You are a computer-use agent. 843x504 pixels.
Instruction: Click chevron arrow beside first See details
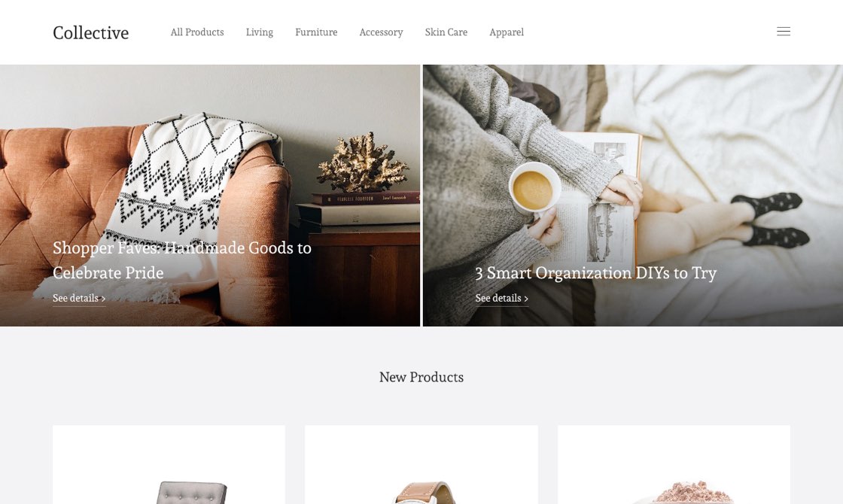pos(103,299)
